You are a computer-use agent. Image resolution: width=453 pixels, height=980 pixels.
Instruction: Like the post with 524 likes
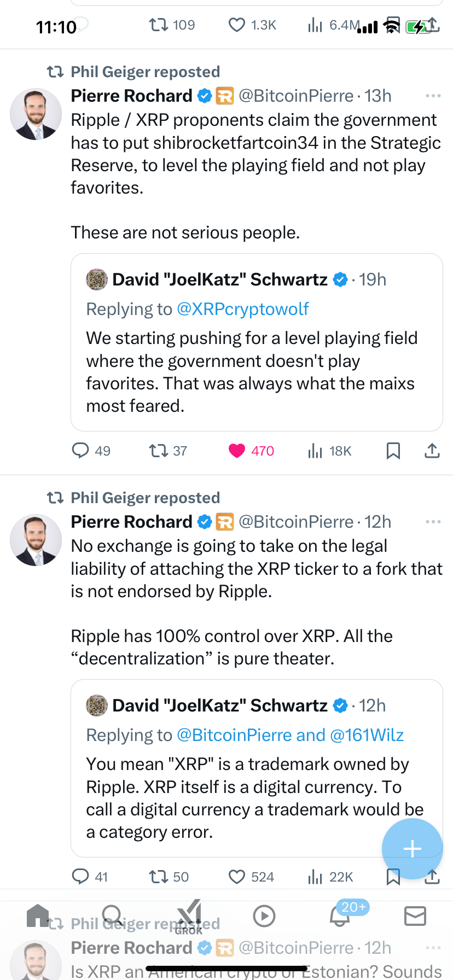237,877
